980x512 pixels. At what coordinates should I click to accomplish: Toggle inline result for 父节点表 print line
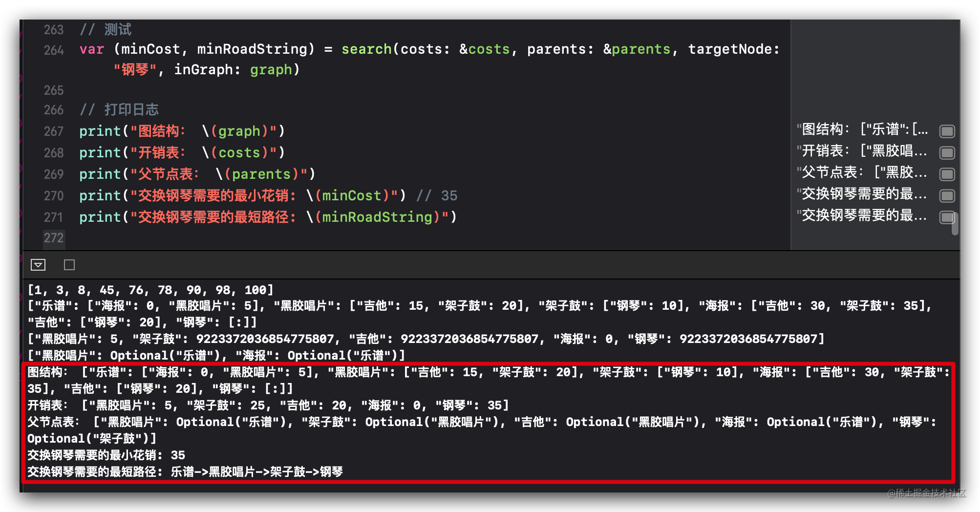coord(947,174)
